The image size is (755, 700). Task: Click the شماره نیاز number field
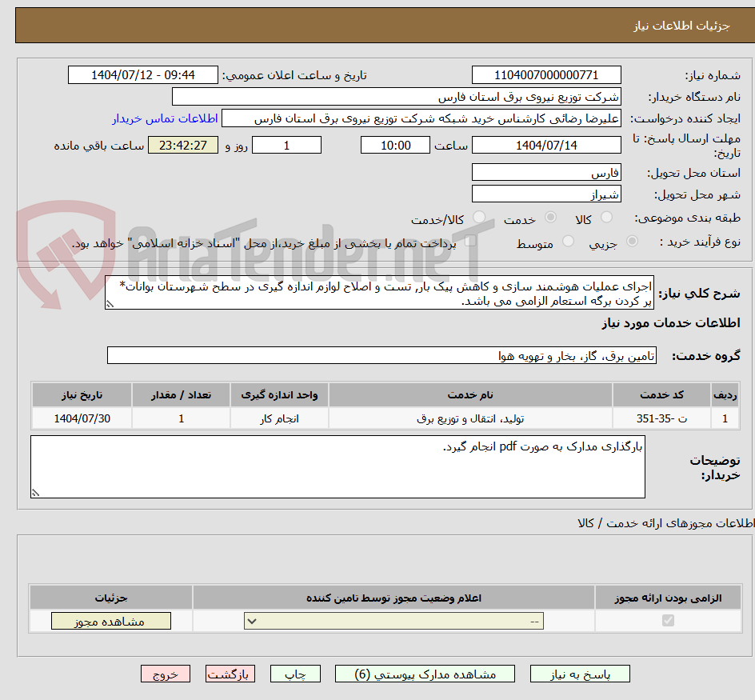point(546,74)
